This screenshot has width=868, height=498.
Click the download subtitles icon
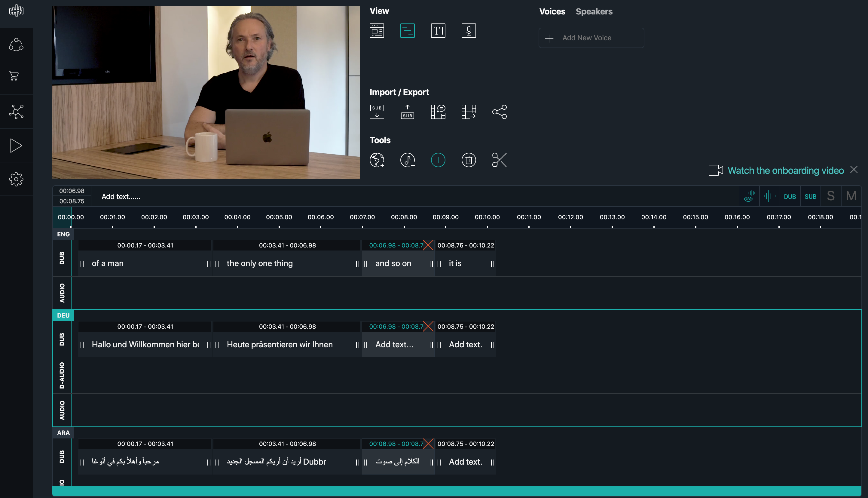coord(377,112)
